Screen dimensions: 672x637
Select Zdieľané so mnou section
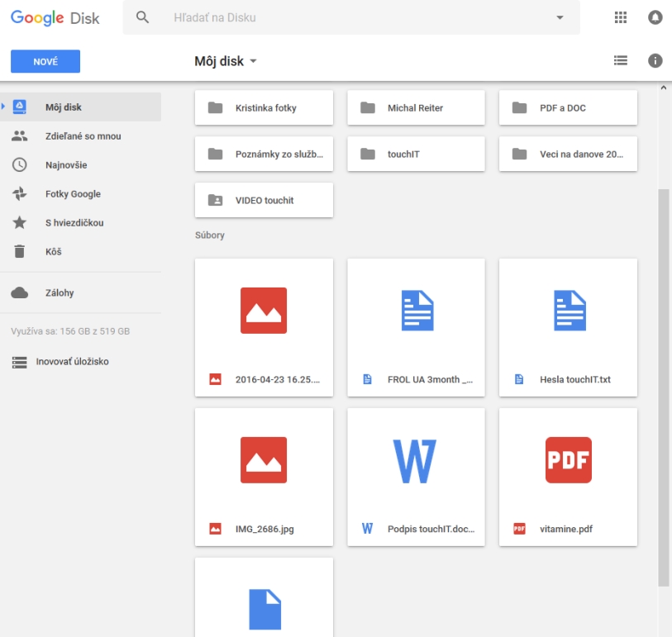[x=83, y=135]
